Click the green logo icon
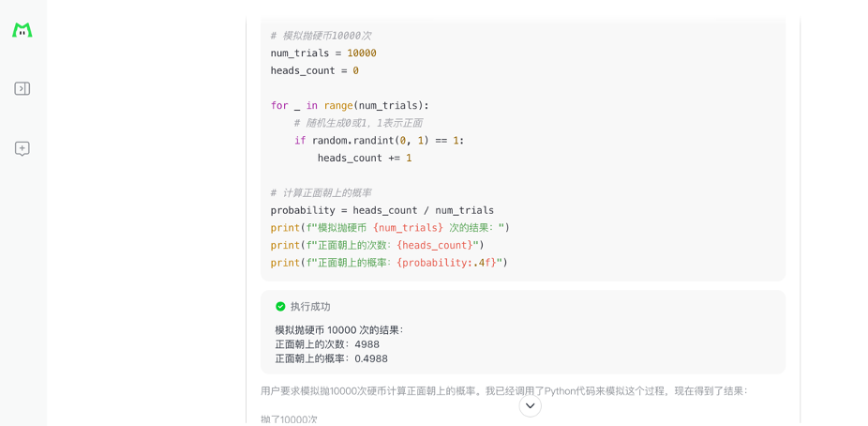Image resolution: width=868 pixels, height=426 pixels. pos(22,30)
